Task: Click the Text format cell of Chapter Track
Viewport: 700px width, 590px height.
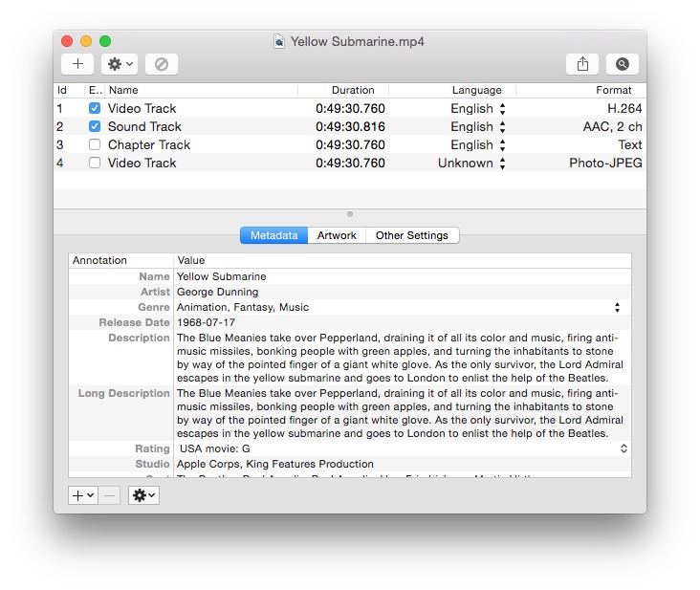Action: tap(630, 144)
